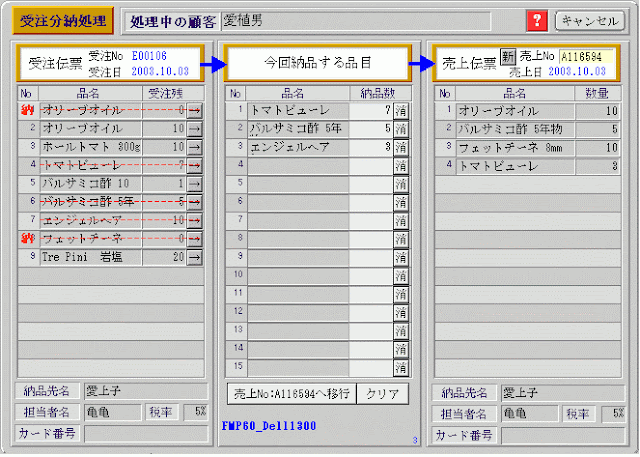Click empty 納品数 field in delivery row 4
The width and height of the screenshot is (640, 457).
point(371,166)
